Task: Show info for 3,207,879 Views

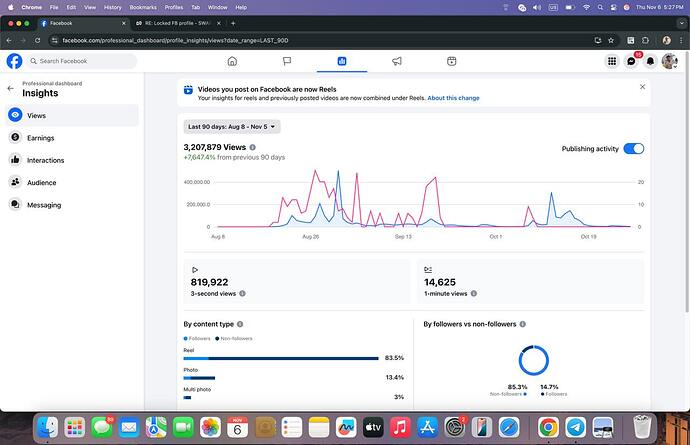Action: 253,147
